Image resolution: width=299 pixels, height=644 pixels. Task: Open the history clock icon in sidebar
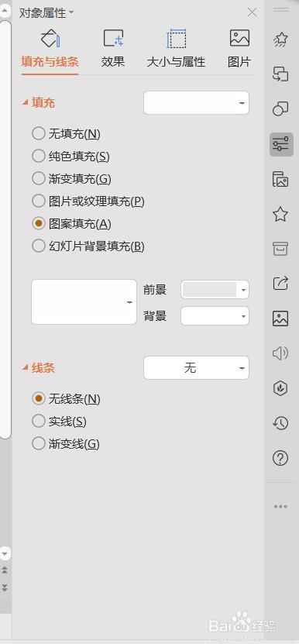coord(280,423)
